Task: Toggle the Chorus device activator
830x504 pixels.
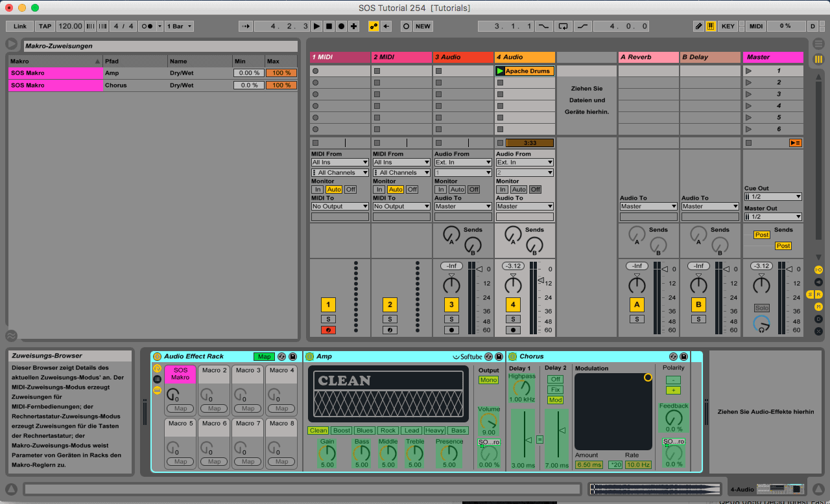Action: (512, 356)
